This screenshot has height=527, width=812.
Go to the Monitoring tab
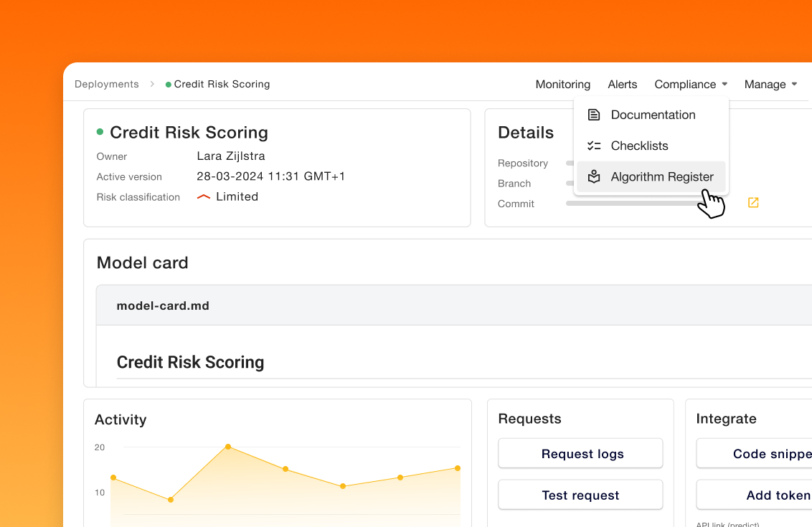coord(563,85)
